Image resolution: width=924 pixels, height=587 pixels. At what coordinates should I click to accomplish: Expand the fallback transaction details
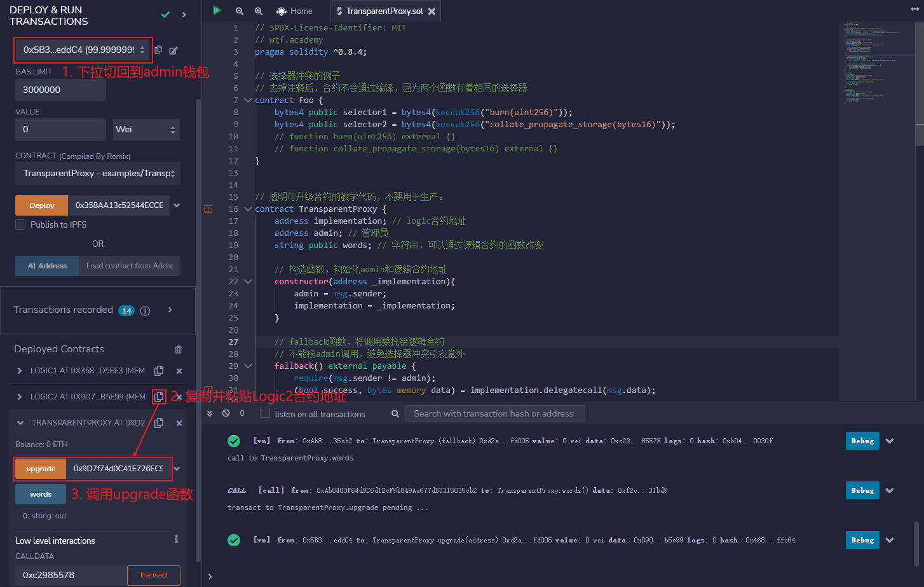point(890,441)
